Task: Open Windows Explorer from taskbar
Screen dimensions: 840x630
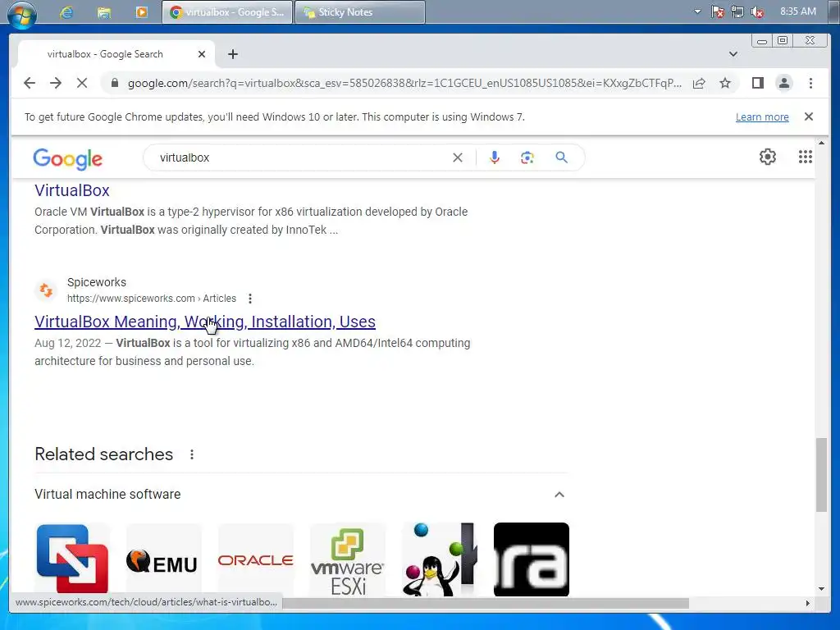Action: 104,11
